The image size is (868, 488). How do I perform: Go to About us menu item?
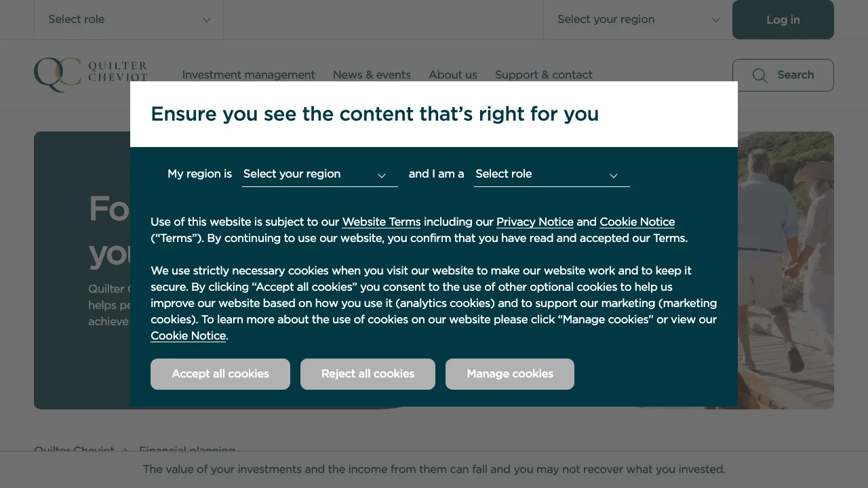(452, 75)
